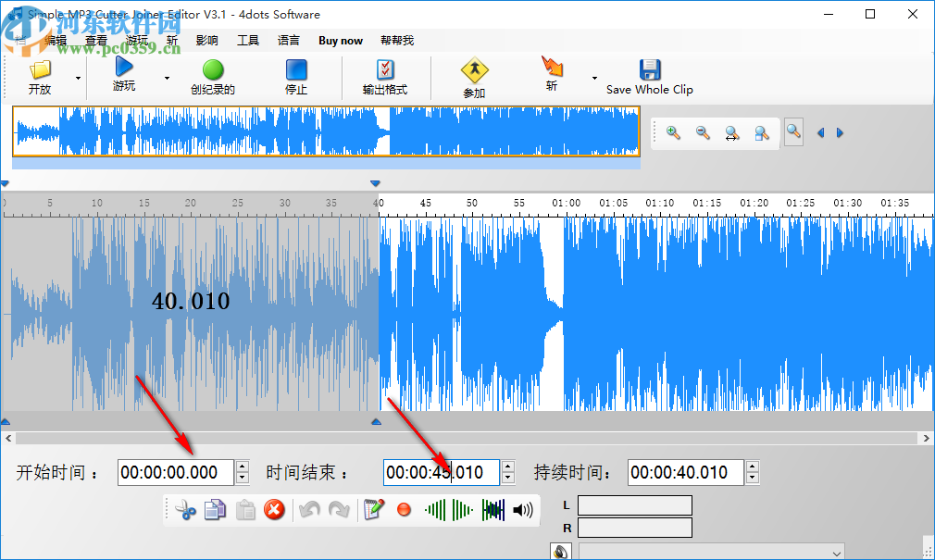Click the zoom in magnifier icon
Viewport: 935px width, 560px height.
coord(672,132)
